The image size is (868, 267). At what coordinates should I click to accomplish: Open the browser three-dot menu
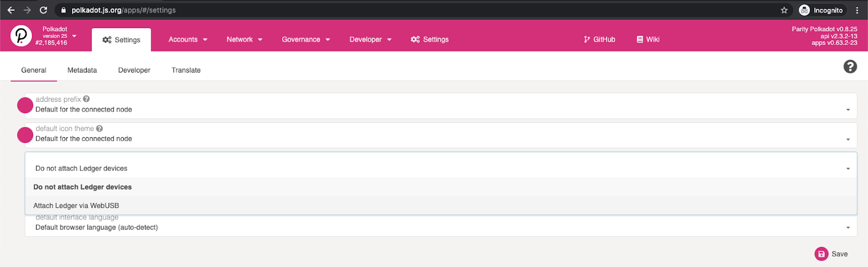857,10
